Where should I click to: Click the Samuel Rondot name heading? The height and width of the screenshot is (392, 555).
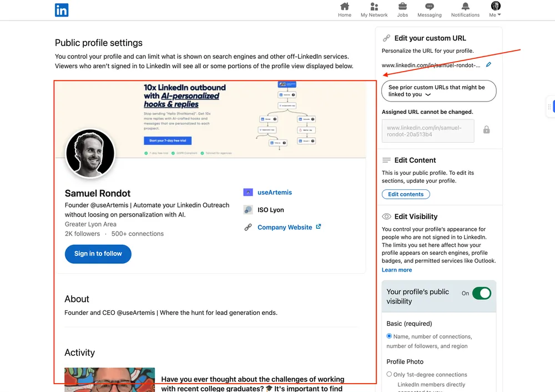coord(98,193)
